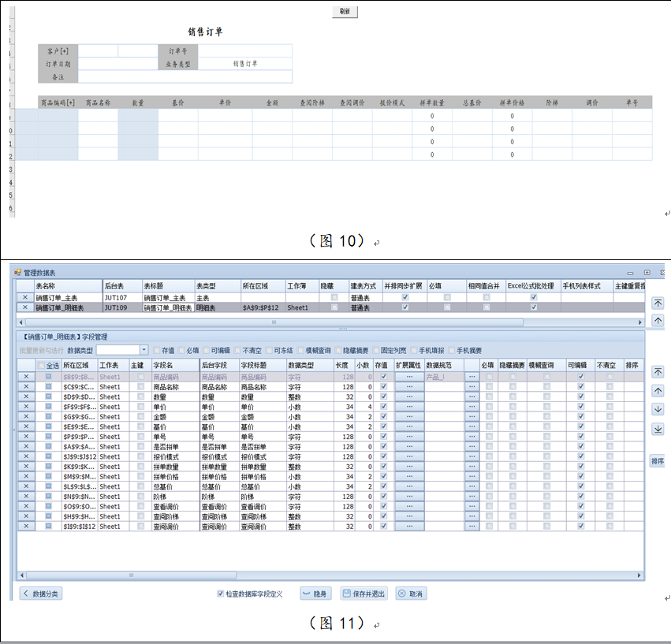
Task: Open data specification (…) button for 商品编码
Action: 472,377
